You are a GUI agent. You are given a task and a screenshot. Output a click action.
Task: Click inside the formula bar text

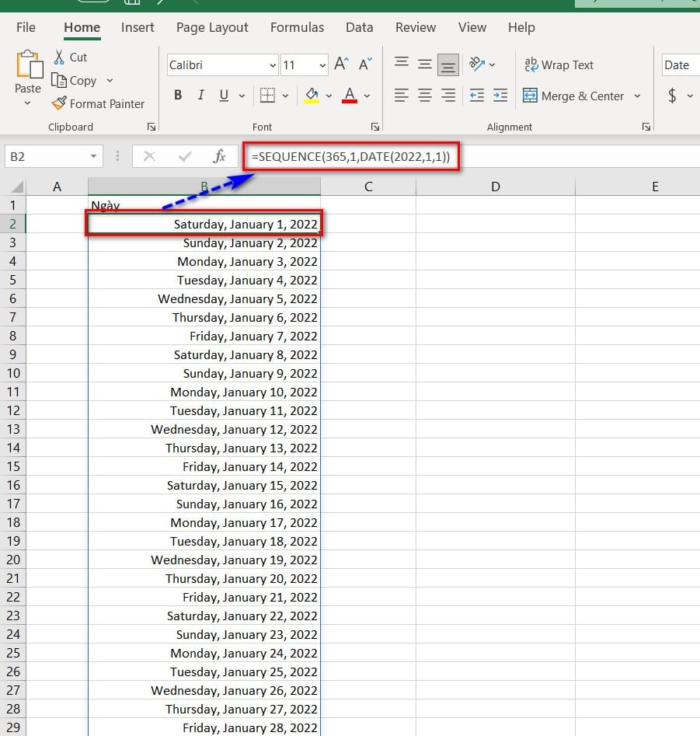pyautogui.click(x=350, y=157)
